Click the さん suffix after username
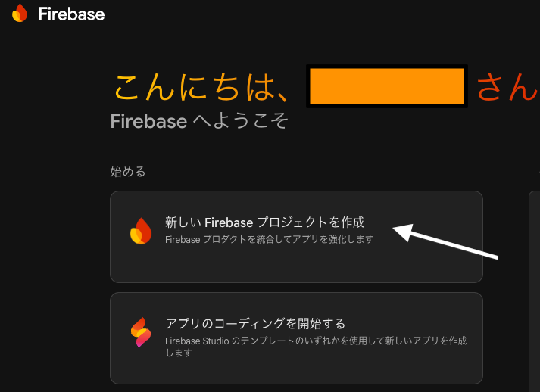 (507, 88)
